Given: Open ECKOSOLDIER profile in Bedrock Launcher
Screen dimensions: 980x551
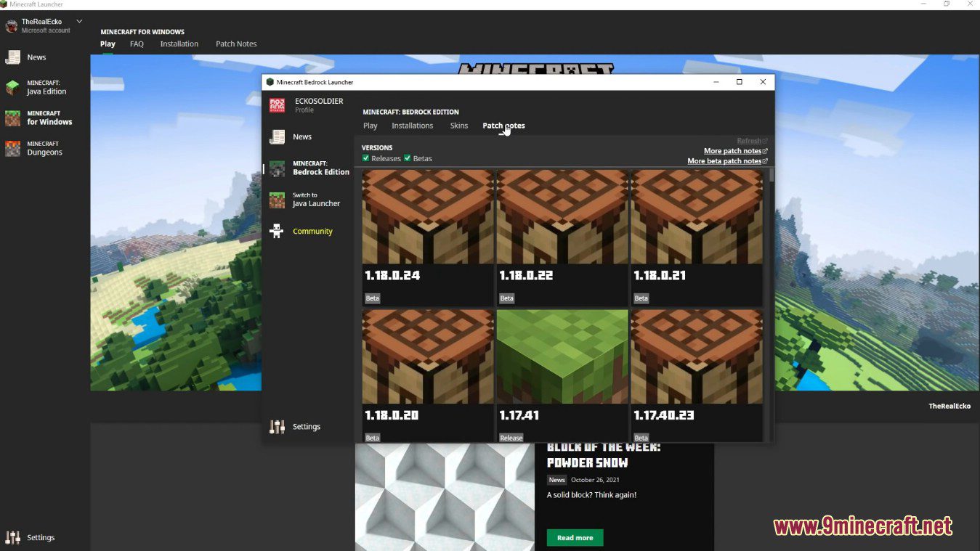Looking at the screenshot, I should [306, 105].
